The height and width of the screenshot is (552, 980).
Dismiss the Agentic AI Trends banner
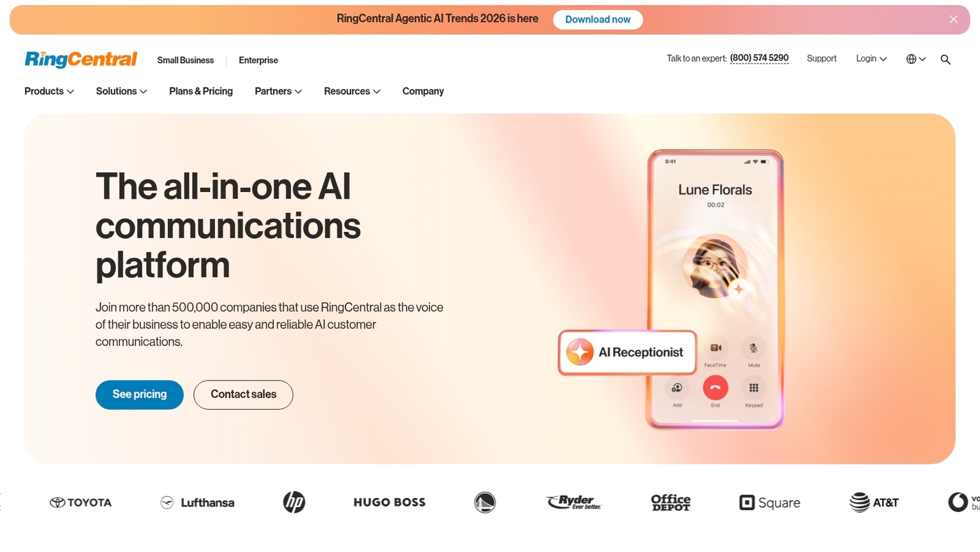[953, 20]
